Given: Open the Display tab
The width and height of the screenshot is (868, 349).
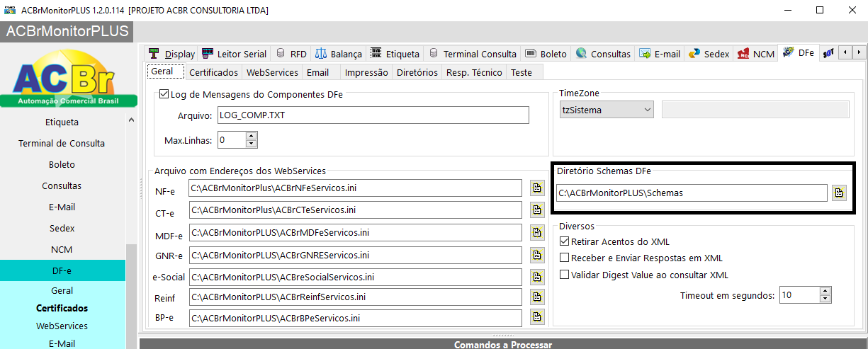Looking at the screenshot, I should (x=172, y=54).
